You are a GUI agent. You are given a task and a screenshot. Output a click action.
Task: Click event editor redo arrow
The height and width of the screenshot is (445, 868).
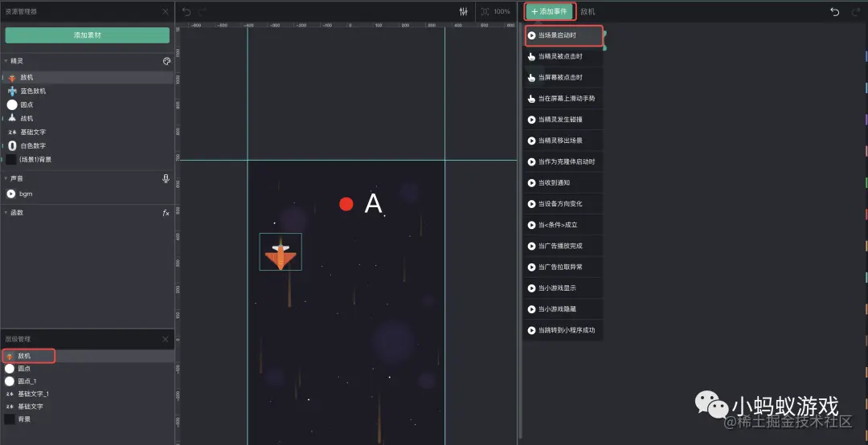pyautogui.click(x=857, y=11)
